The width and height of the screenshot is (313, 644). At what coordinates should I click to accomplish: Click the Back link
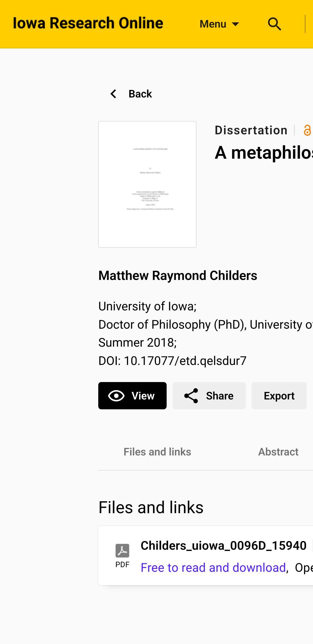pyautogui.click(x=140, y=93)
